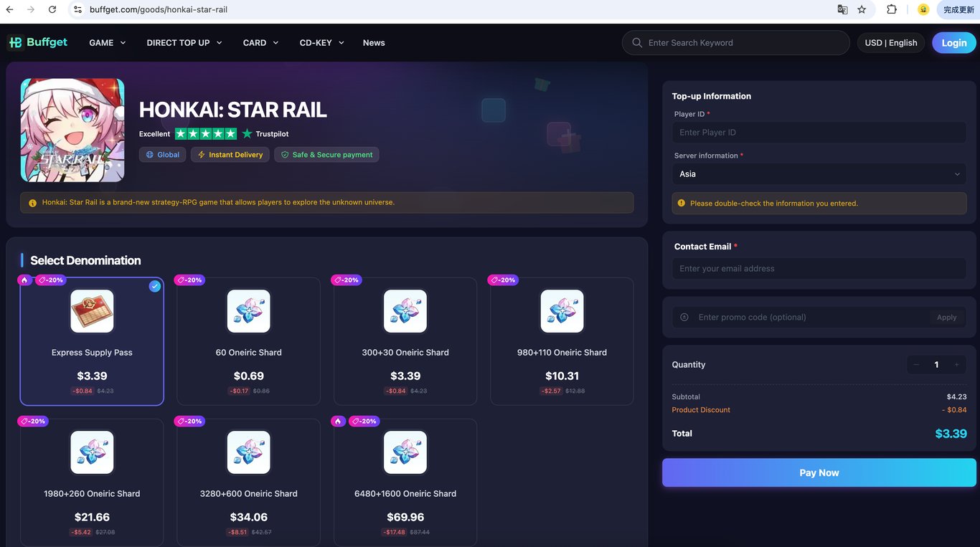
Task: Click the Pay Now button
Action: tap(819, 473)
